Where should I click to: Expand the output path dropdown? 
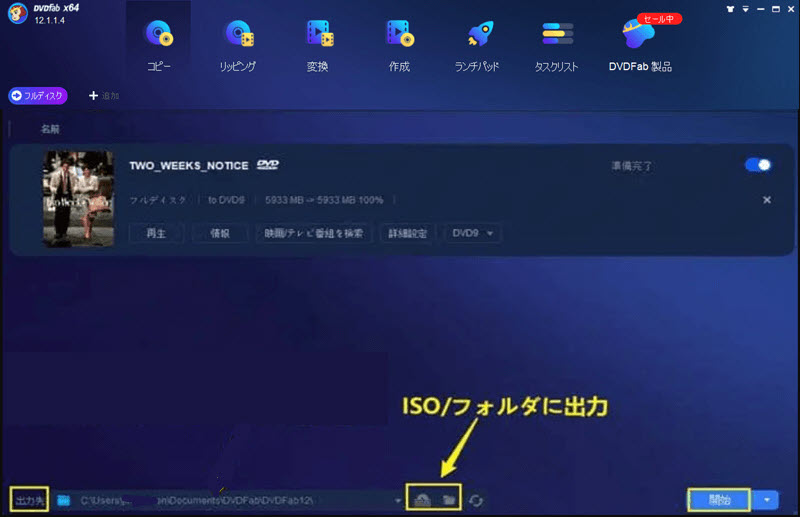pos(399,498)
